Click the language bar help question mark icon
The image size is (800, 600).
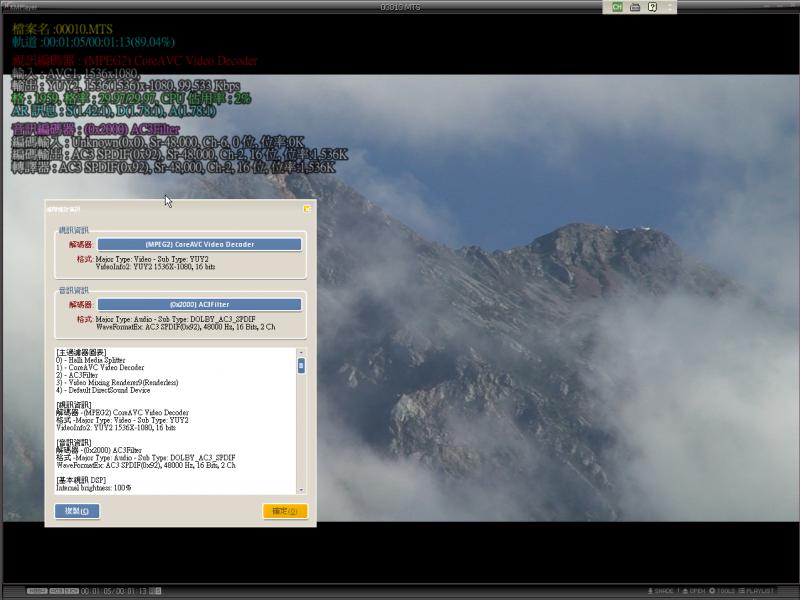coord(652,7)
